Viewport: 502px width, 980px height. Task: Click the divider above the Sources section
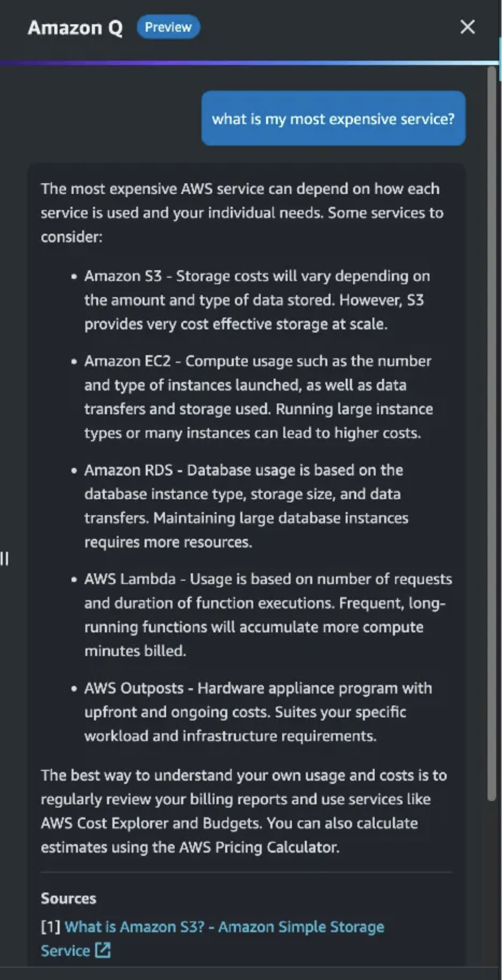click(247, 873)
